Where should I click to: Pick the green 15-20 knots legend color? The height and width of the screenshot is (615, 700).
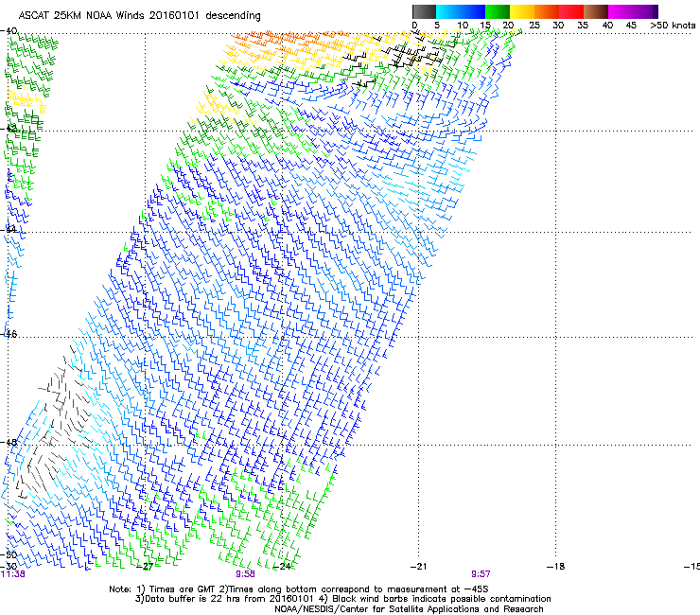click(x=498, y=11)
